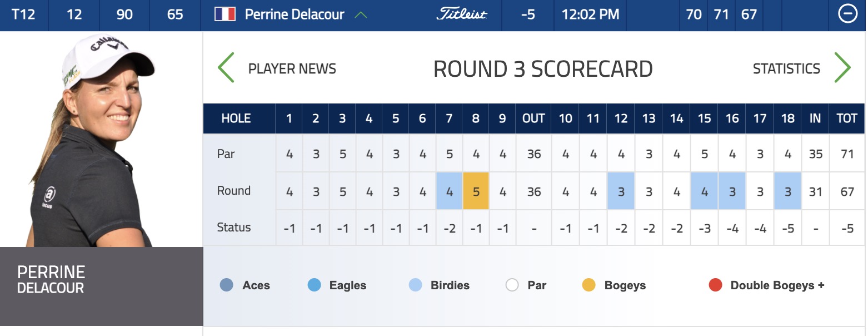
Task: Click the Double Bogeys + red circle
Action: 715,285
